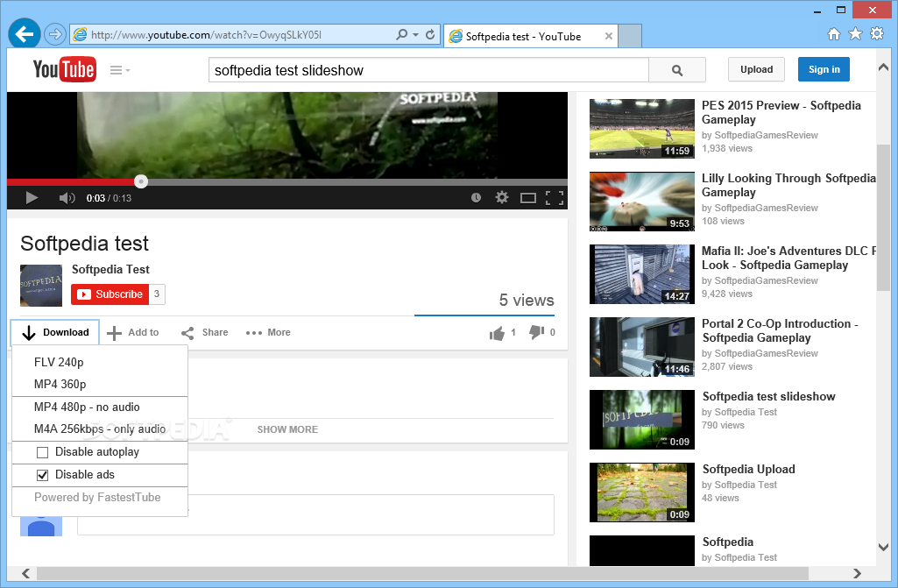Open the More actions menu
The width and height of the screenshot is (898, 588).
click(268, 332)
